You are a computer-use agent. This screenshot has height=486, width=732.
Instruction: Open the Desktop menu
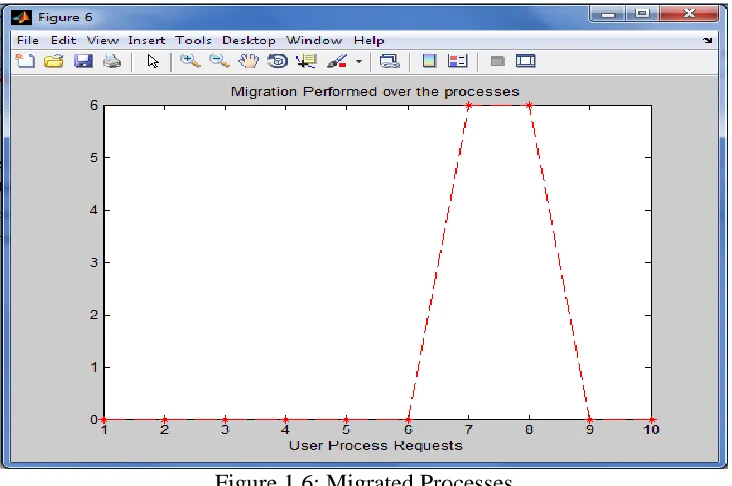249,40
